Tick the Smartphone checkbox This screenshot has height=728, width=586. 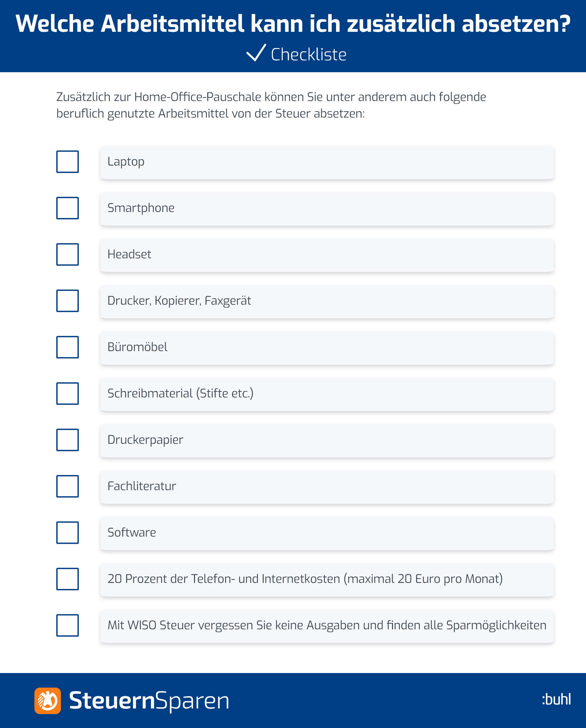click(x=68, y=208)
